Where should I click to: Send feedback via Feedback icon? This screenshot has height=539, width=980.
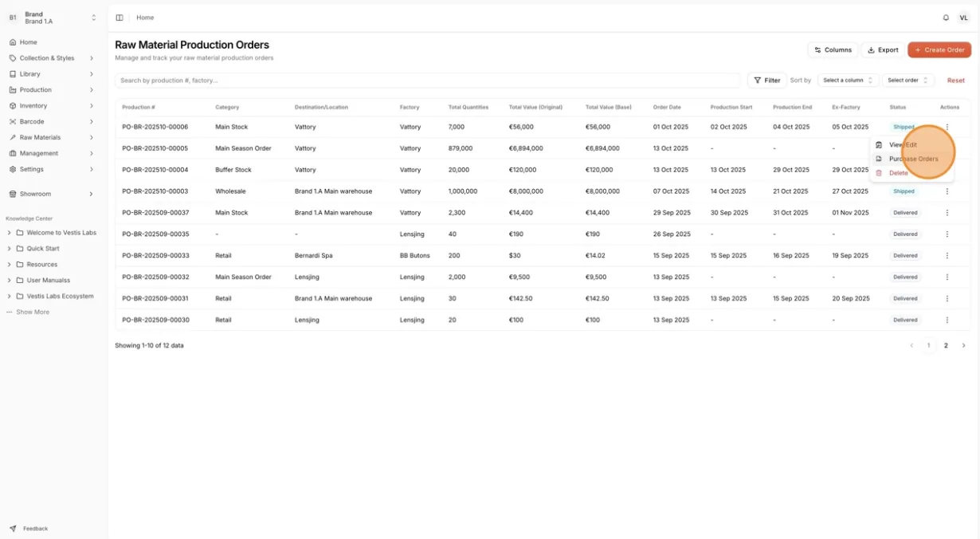click(x=13, y=529)
